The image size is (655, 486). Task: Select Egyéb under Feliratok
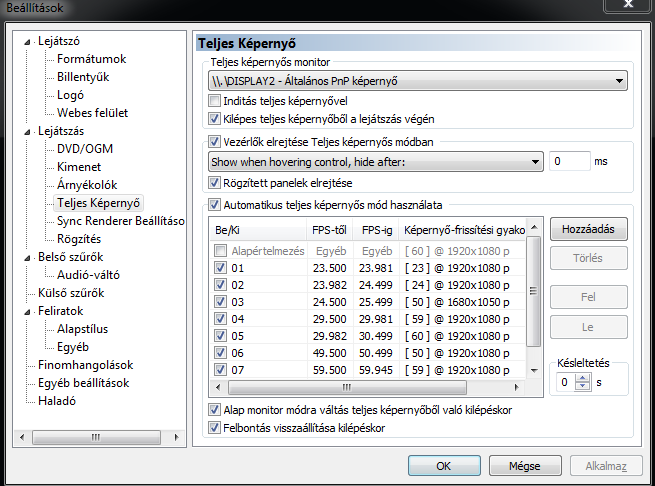(x=73, y=347)
